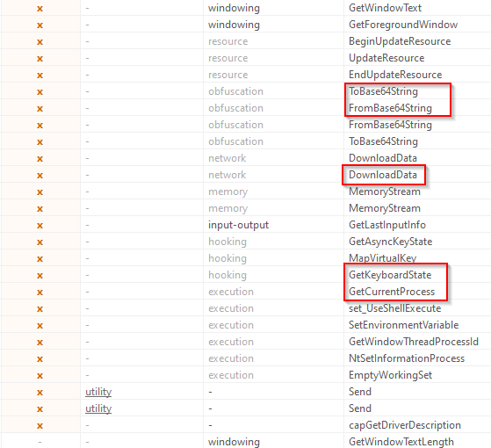Viewport: 491px width, 448px height.
Task: Open the second utility link, last Send row
Action: tap(98, 408)
